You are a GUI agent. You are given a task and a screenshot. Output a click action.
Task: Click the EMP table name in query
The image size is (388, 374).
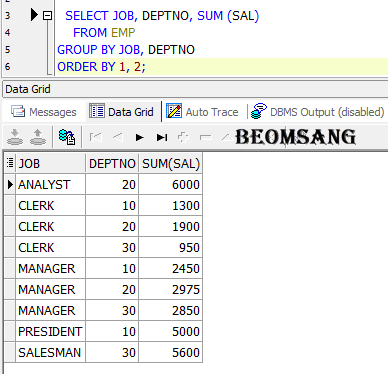click(x=123, y=33)
